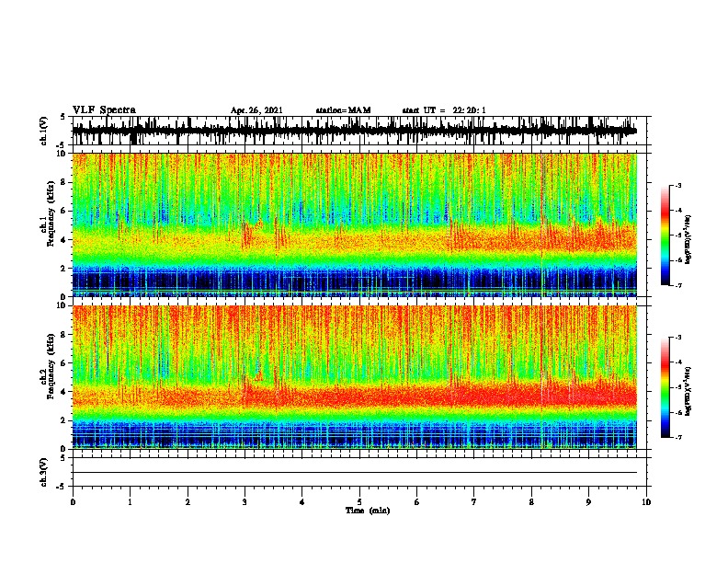Click the ch.1 color scale bar
The width and height of the screenshot is (728, 563).
point(665,236)
